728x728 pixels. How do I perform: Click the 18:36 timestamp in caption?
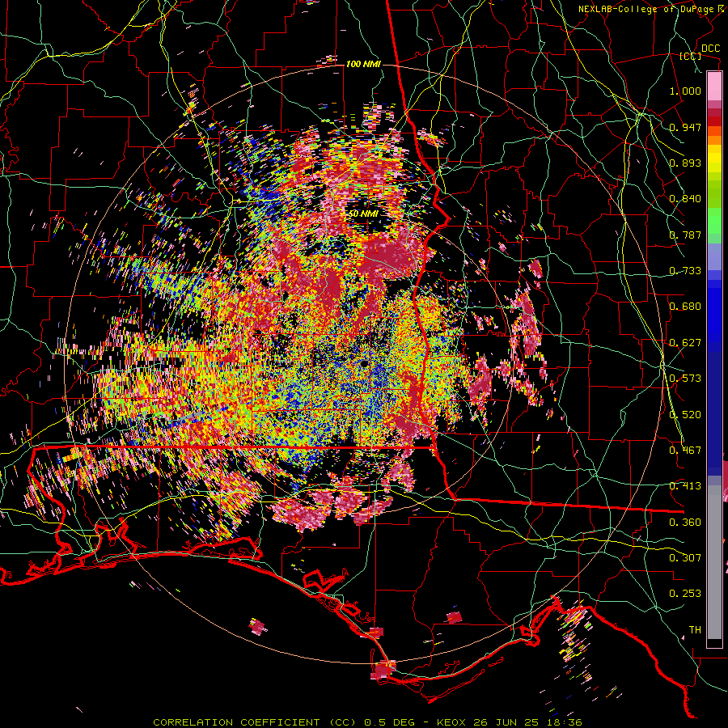pos(565,722)
